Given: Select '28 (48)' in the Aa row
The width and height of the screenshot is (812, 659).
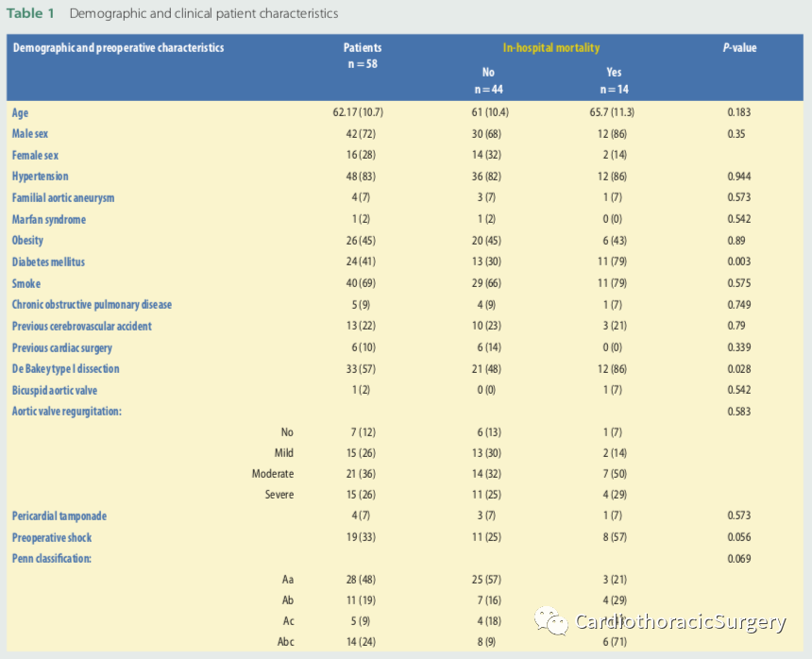Looking at the screenshot, I should [361, 580].
